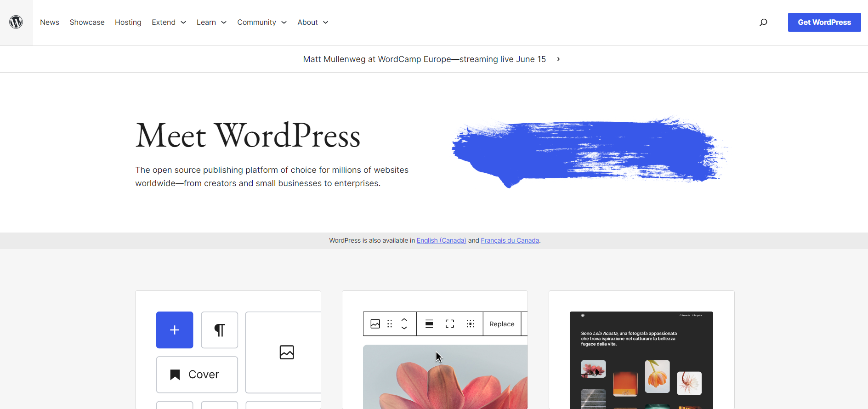The height and width of the screenshot is (409, 868).
Task: Open the English (Canada) link
Action: 442,240
